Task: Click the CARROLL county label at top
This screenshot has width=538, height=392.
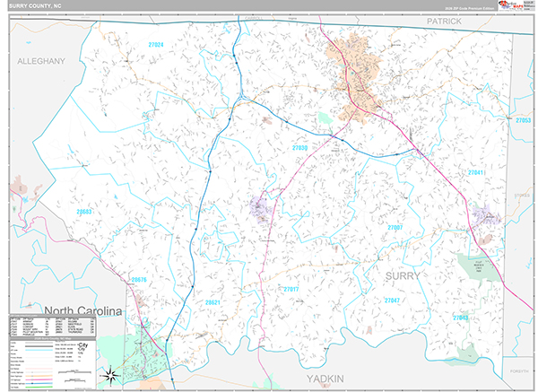Action: click(254, 18)
